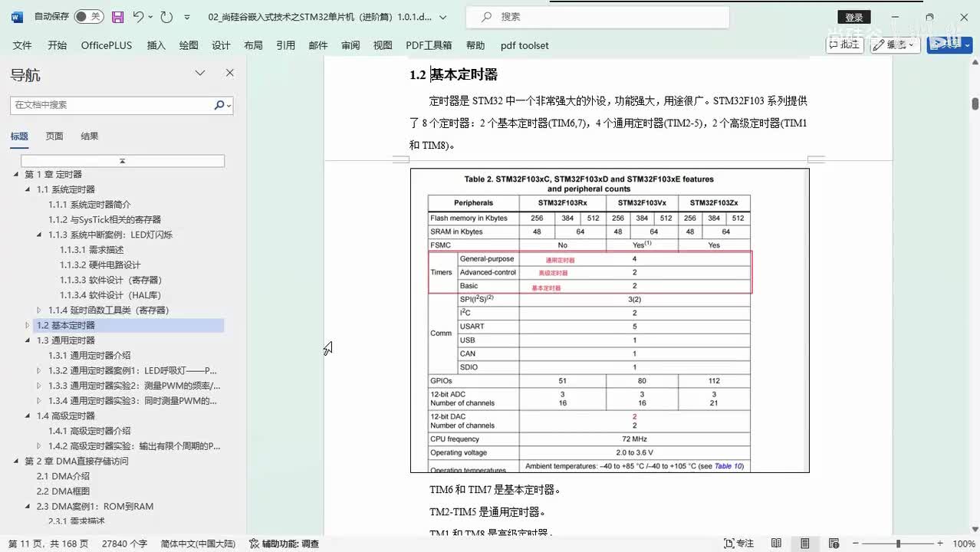Click the title bar 搜索 search box
The height and width of the screenshot is (552, 980).
[x=597, y=16]
